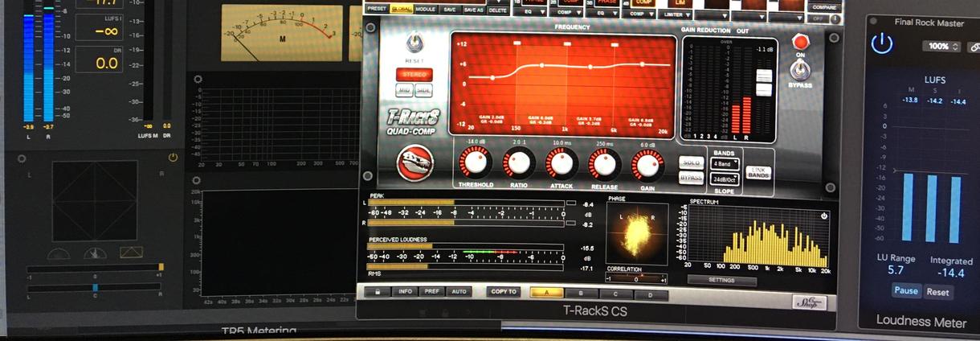Pause the Loudness Meter
This screenshot has width=980, height=341.
click(x=906, y=291)
